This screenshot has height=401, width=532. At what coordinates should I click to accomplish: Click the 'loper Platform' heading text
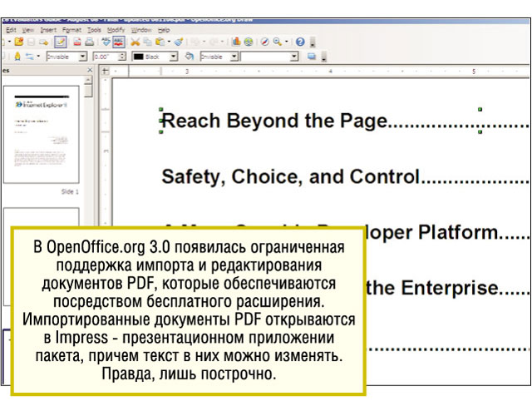[x=432, y=233]
